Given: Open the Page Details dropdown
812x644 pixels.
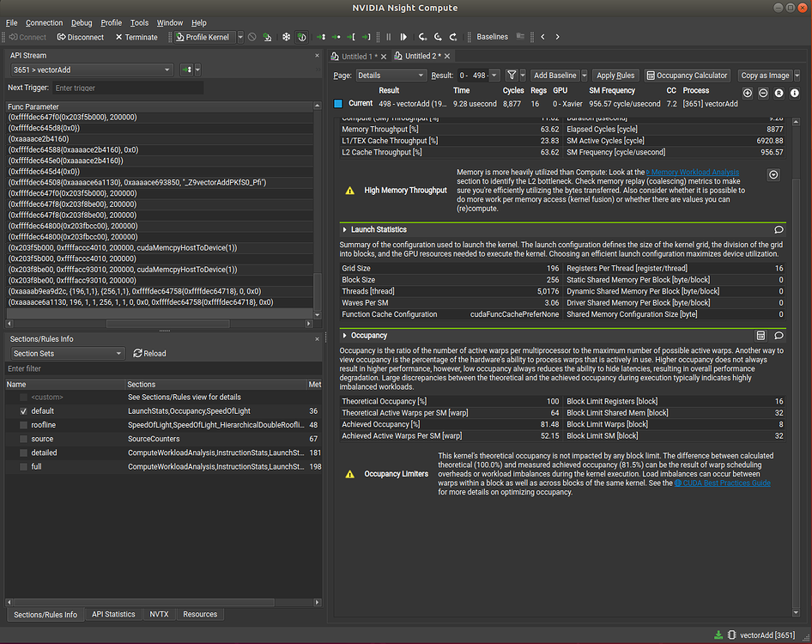Looking at the screenshot, I should pyautogui.click(x=391, y=76).
